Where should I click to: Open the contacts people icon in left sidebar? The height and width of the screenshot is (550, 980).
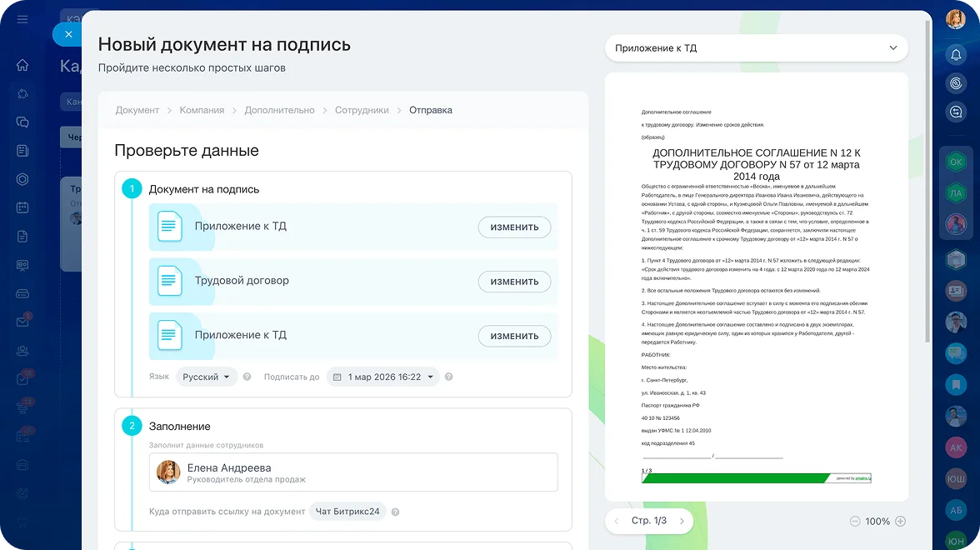(22, 351)
